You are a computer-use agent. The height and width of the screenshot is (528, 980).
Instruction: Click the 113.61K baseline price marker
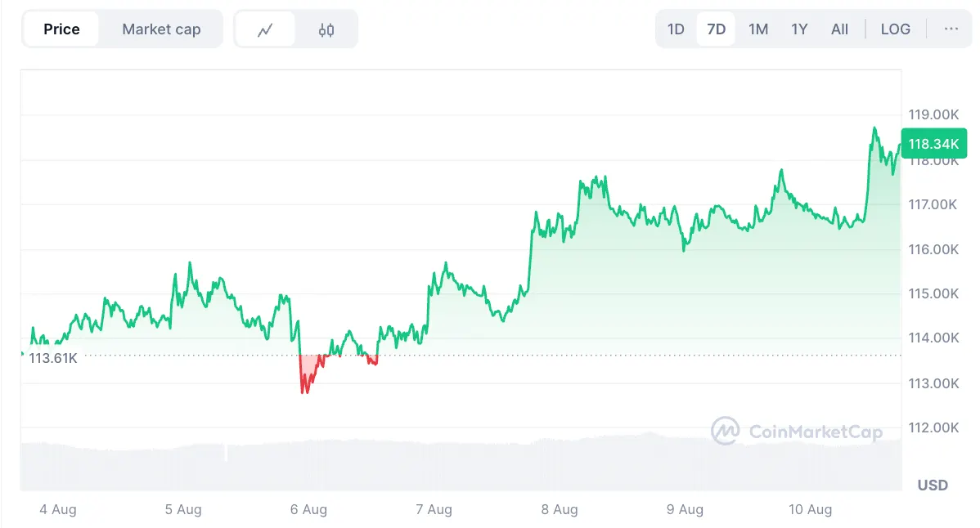(52, 357)
